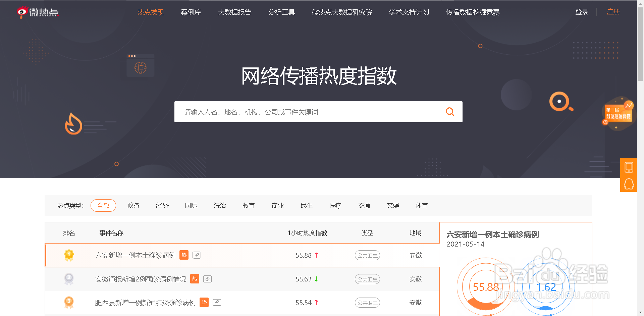Click the link icon beside 安徽通报新增2例确诊病例情况
Image resolution: width=644 pixels, height=316 pixels.
point(208,279)
